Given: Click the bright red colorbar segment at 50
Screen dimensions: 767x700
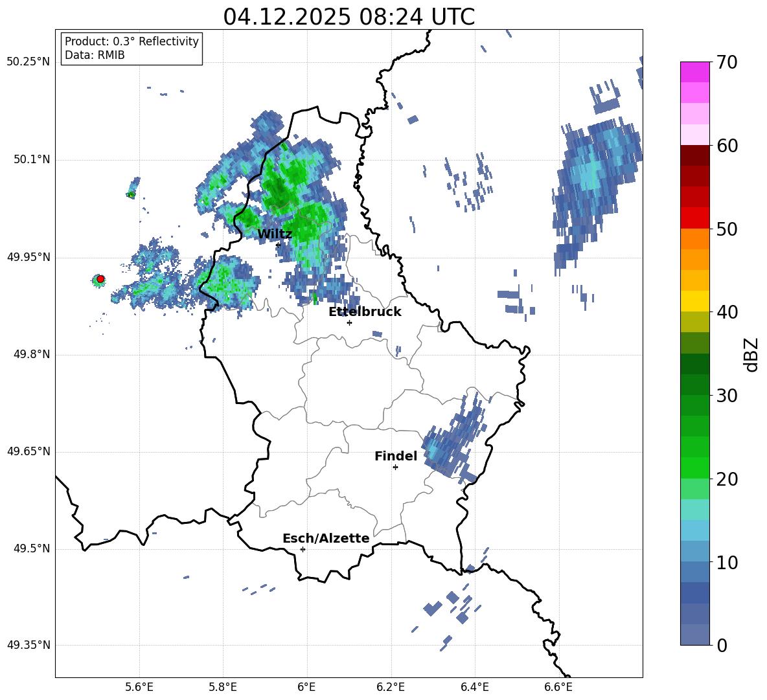Looking at the screenshot, I should 694,218.
